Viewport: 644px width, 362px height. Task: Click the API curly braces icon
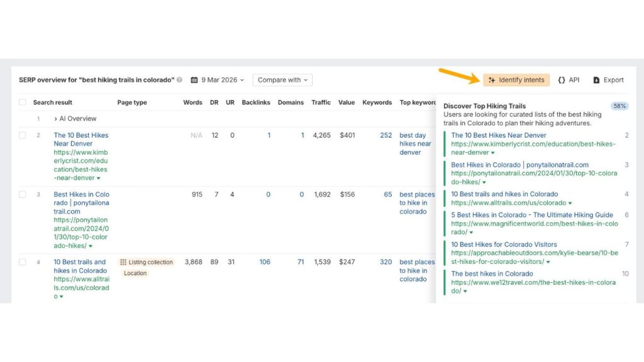point(562,80)
